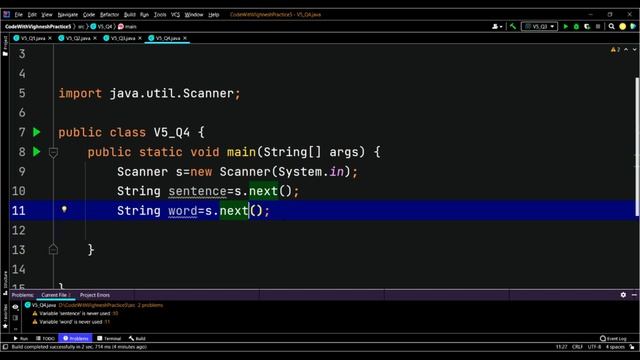Click the Problems tool window button
This screenshot has width=640, height=360.
point(76,338)
